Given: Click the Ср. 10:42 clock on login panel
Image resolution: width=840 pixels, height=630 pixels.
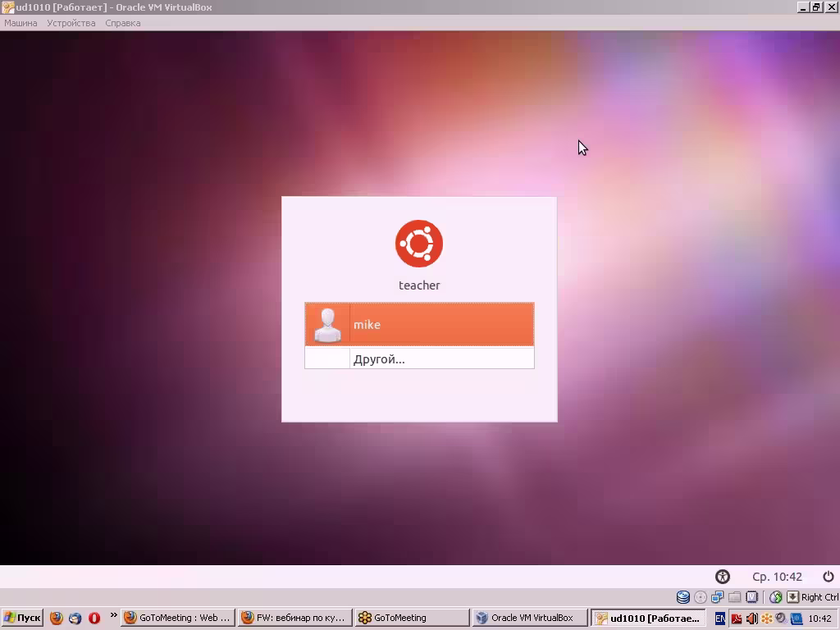Looking at the screenshot, I should [x=777, y=577].
